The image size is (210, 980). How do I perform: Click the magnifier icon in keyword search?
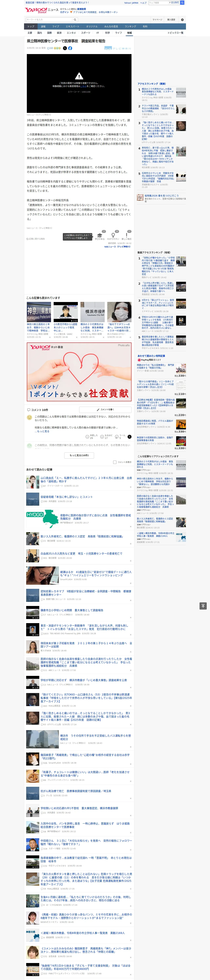[x=75, y=20]
